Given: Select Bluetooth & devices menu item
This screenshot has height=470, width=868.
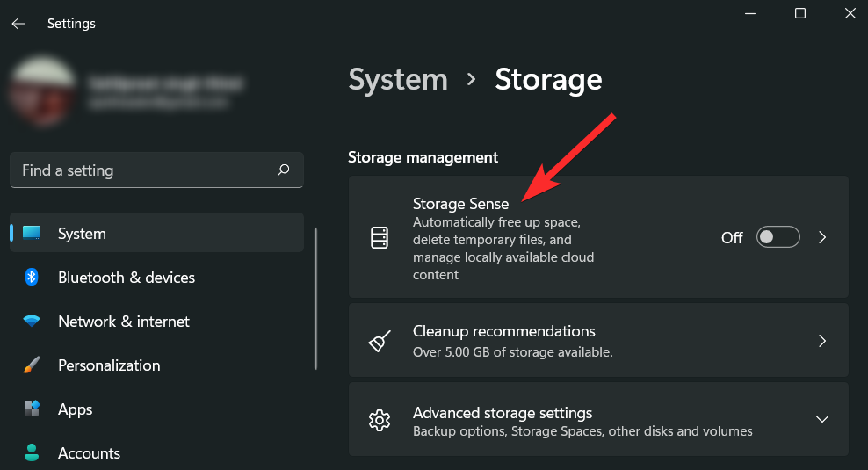Looking at the screenshot, I should point(127,278).
